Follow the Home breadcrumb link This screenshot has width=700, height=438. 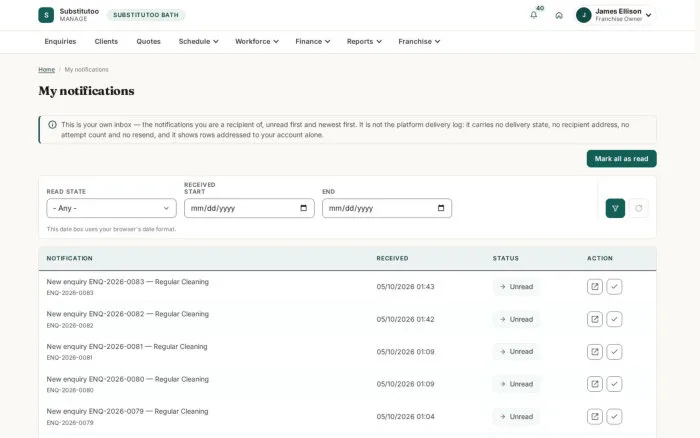click(x=46, y=70)
